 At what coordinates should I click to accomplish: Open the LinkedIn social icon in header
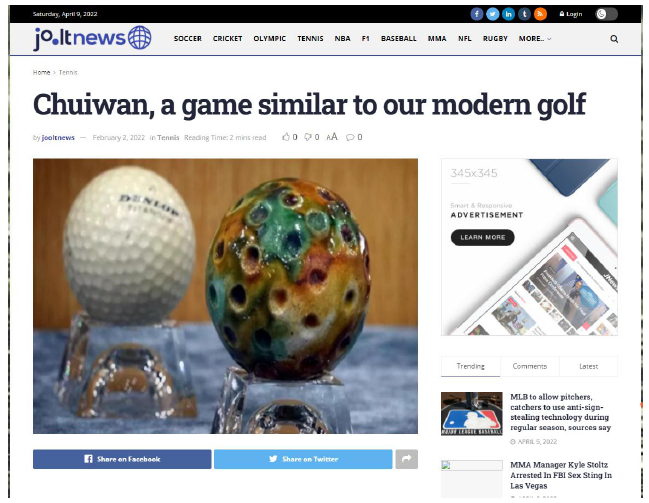pos(508,14)
